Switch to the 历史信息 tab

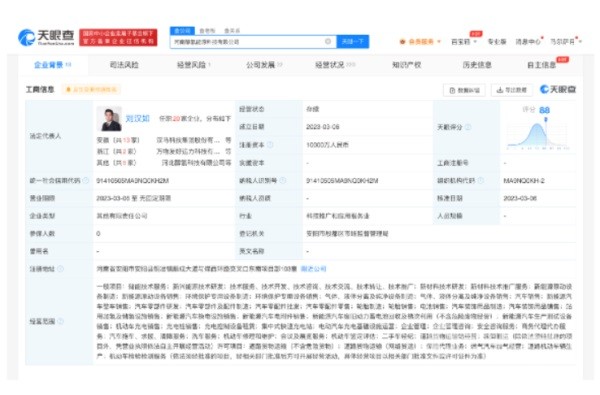(x=477, y=65)
